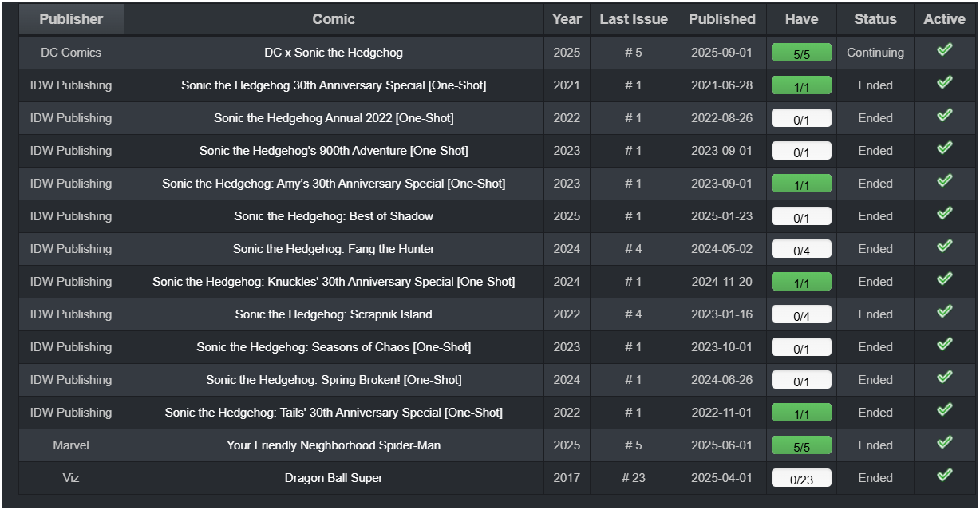The image size is (980, 510).
Task: Click the Active checkmark for DC x Sonic the Hedgehog
Action: click(x=944, y=50)
